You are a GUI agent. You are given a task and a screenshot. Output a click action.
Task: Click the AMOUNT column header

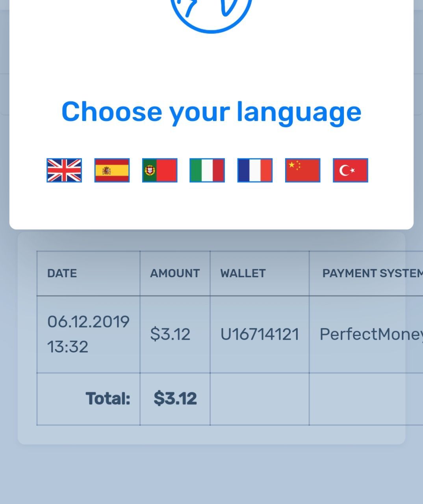click(174, 273)
